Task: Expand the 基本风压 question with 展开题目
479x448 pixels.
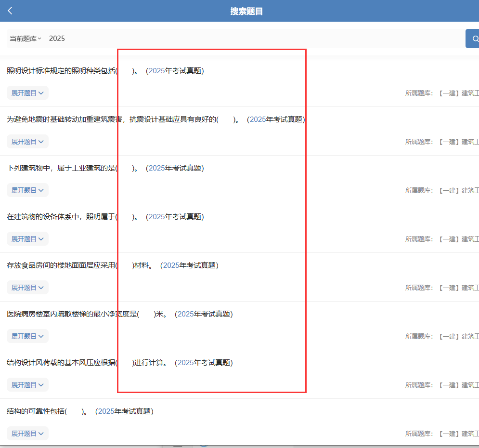Action: (27, 385)
